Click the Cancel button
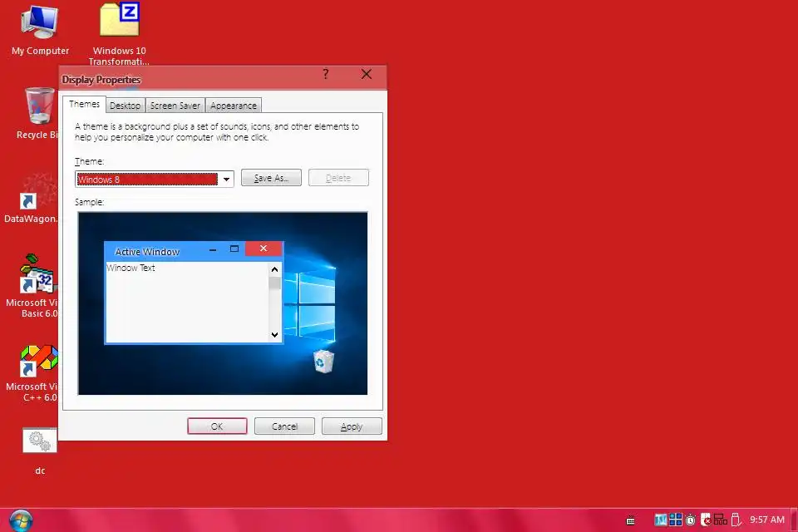The image size is (798, 532). (284, 426)
